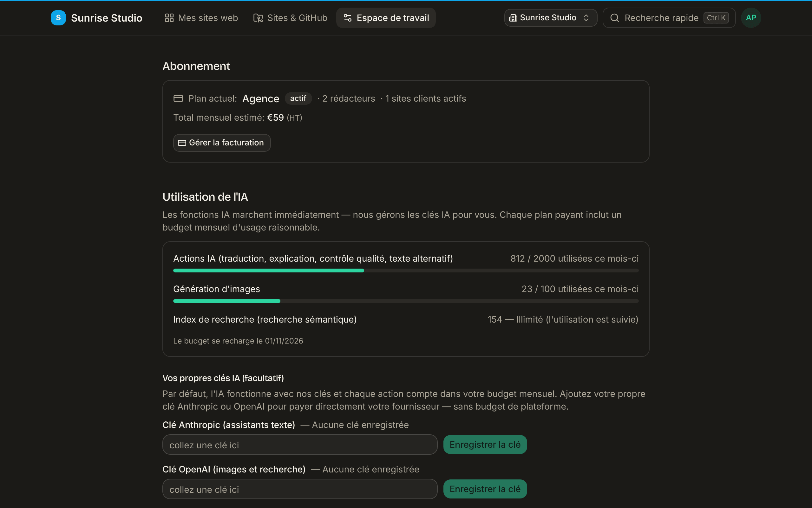Click the credit card icon beside Plan actuel
The image size is (812, 508).
tap(178, 98)
